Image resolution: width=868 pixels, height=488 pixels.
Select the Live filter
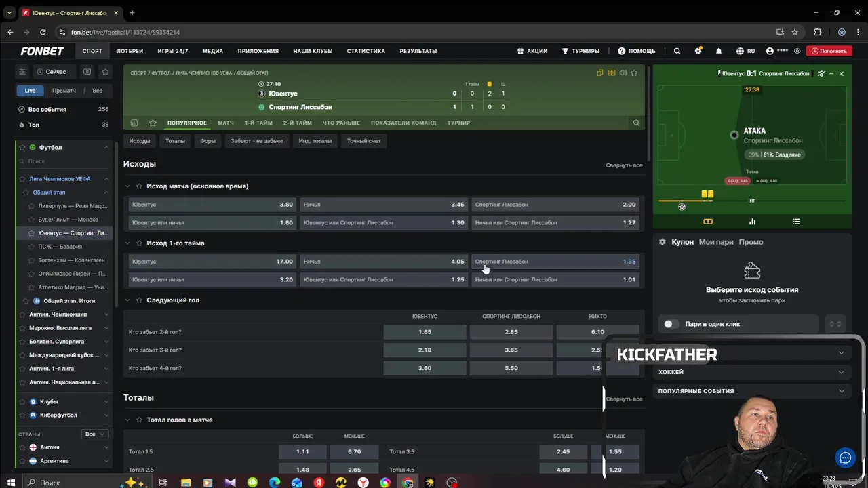click(31, 90)
